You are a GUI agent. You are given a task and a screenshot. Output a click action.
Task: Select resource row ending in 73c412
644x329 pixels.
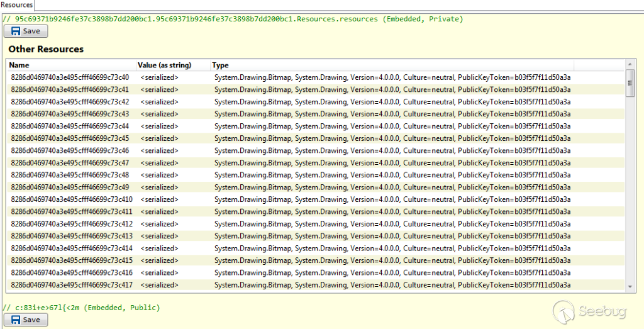click(x=72, y=224)
